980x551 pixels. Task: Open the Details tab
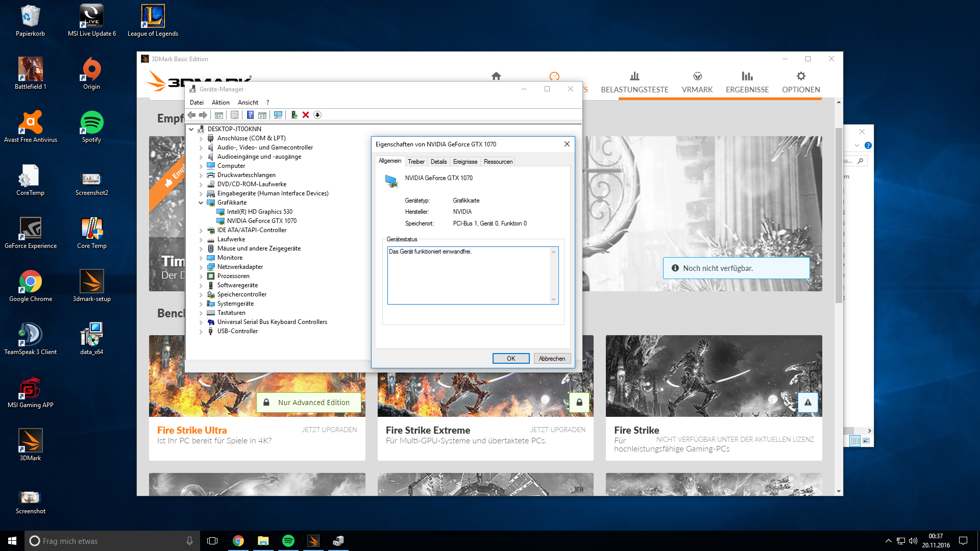click(x=438, y=162)
